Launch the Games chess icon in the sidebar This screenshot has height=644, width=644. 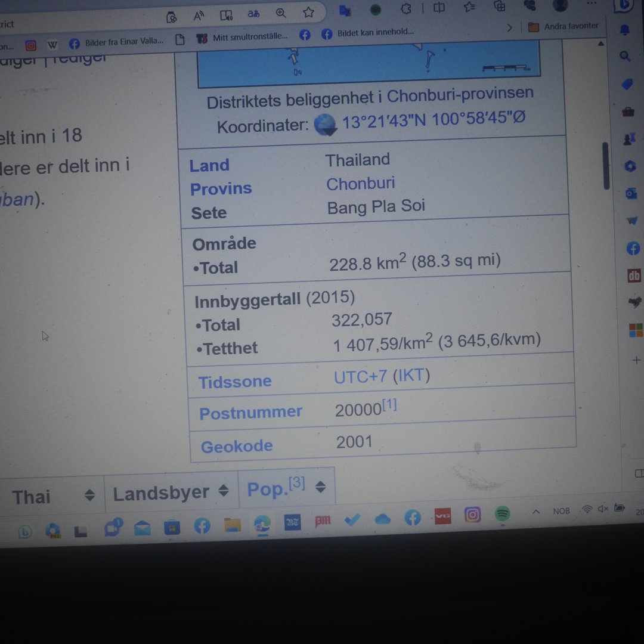coord(629,139)
